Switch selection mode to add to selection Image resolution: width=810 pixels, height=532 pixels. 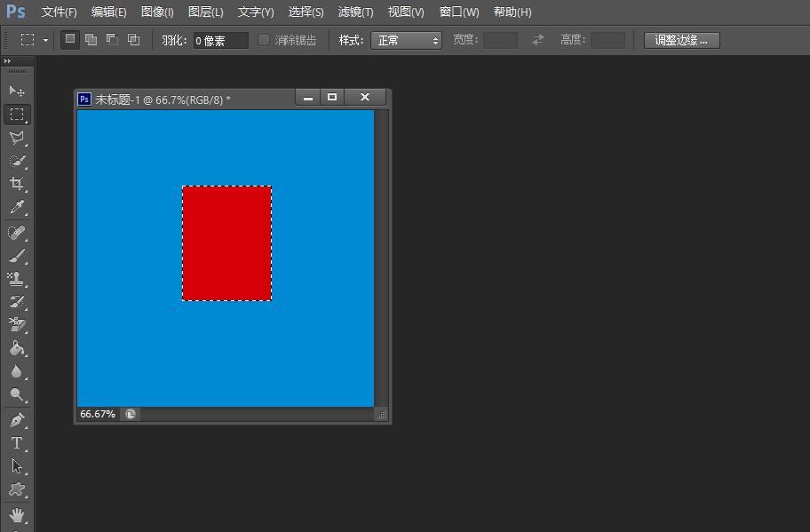click(x=90, y=39)
